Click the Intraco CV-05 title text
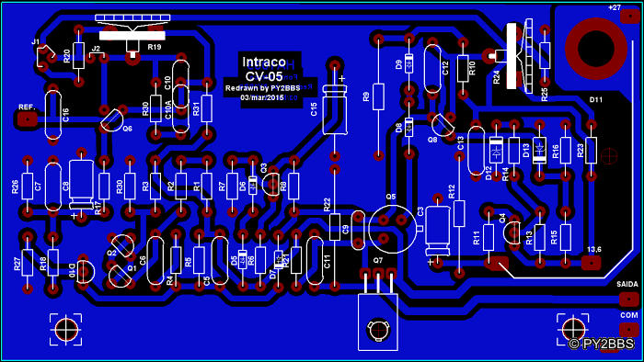This screenshot has height=362, width=644. coord(264,69)
